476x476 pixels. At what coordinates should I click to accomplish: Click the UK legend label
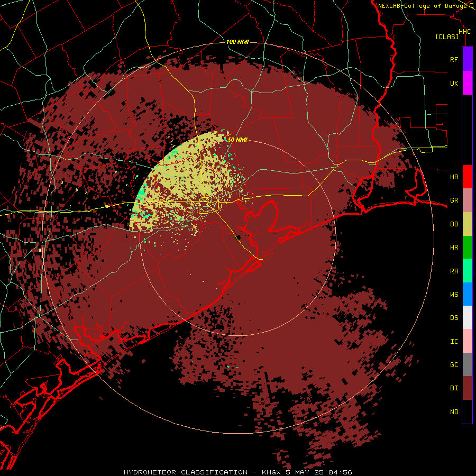(x=454, y=83)
